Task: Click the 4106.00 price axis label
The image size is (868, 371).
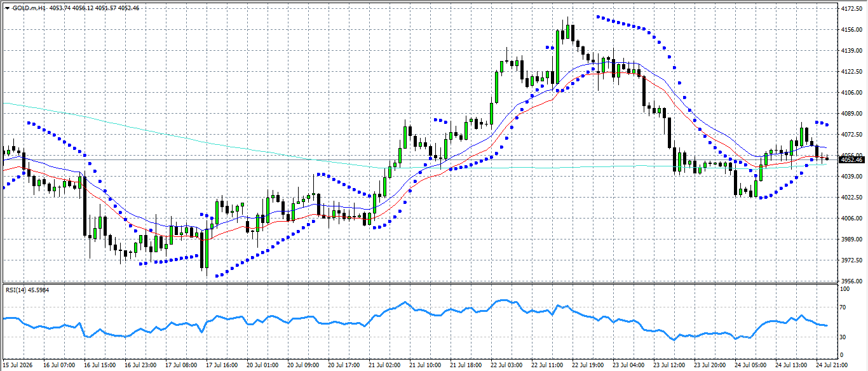Action: (x=850, y=93)
